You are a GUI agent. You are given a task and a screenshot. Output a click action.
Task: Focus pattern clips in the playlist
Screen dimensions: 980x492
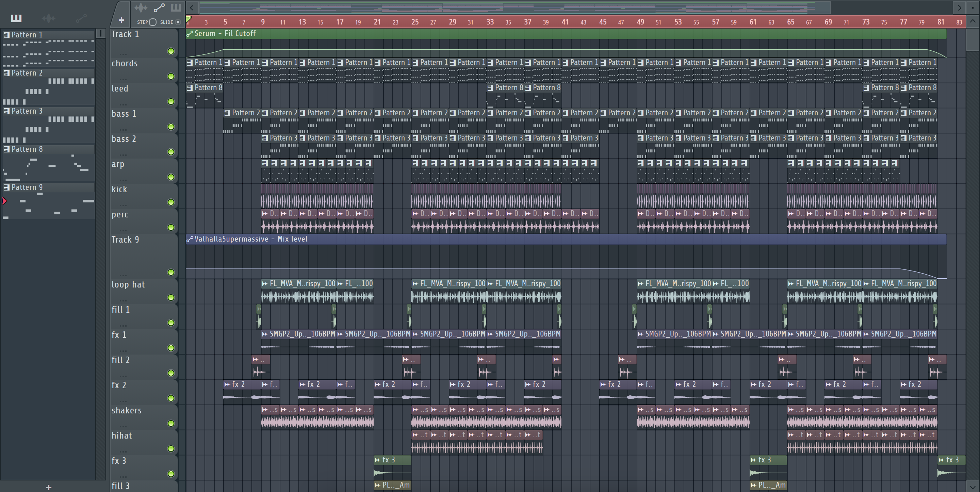176,7
